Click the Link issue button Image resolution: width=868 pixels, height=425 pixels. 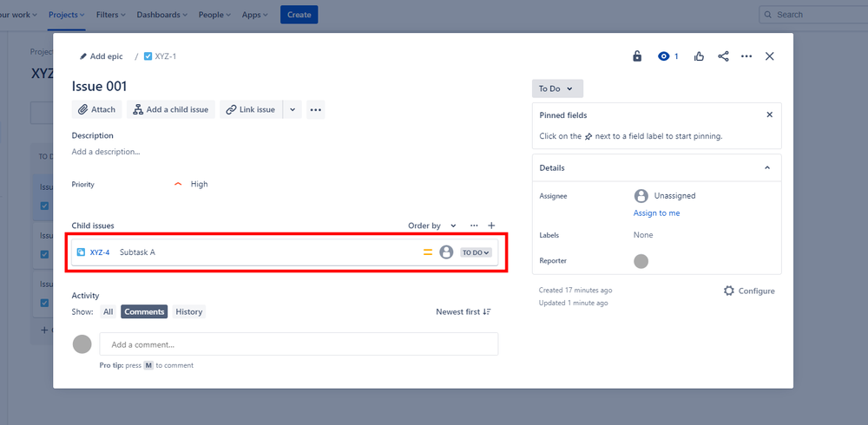point(252,109)
